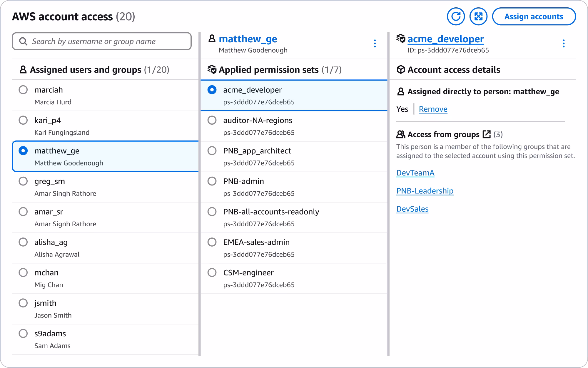Viewport: 588px width, 368px height.
Task: Choose the auditor-NA-regions permission set radio
Action: coord(212,120)
